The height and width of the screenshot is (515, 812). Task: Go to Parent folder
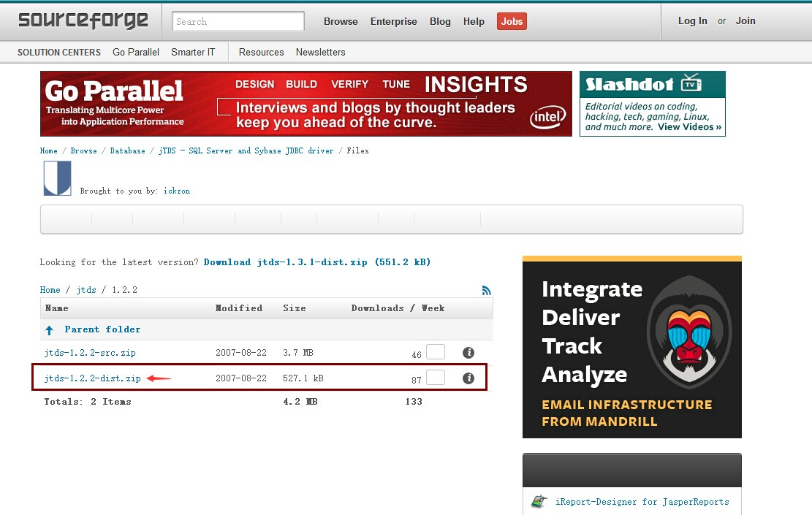point(102,329)
